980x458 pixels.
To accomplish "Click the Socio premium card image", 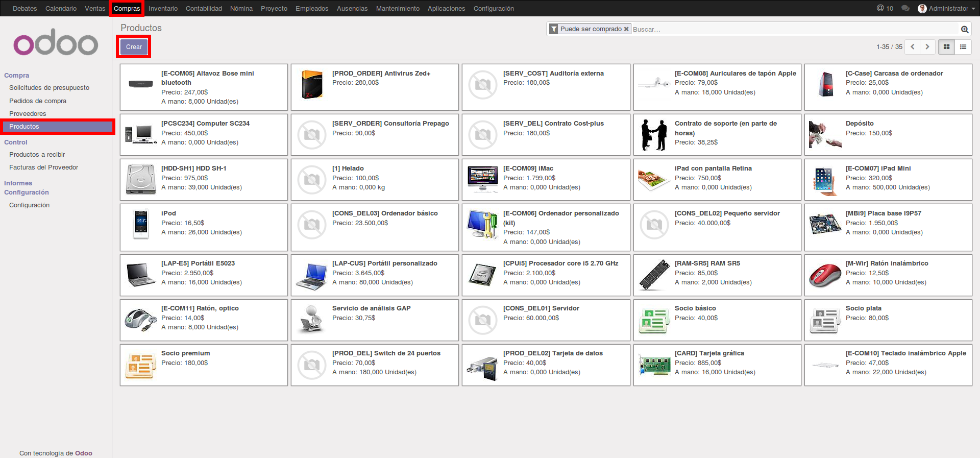I will pyautogui.click(x=141, y=365).
